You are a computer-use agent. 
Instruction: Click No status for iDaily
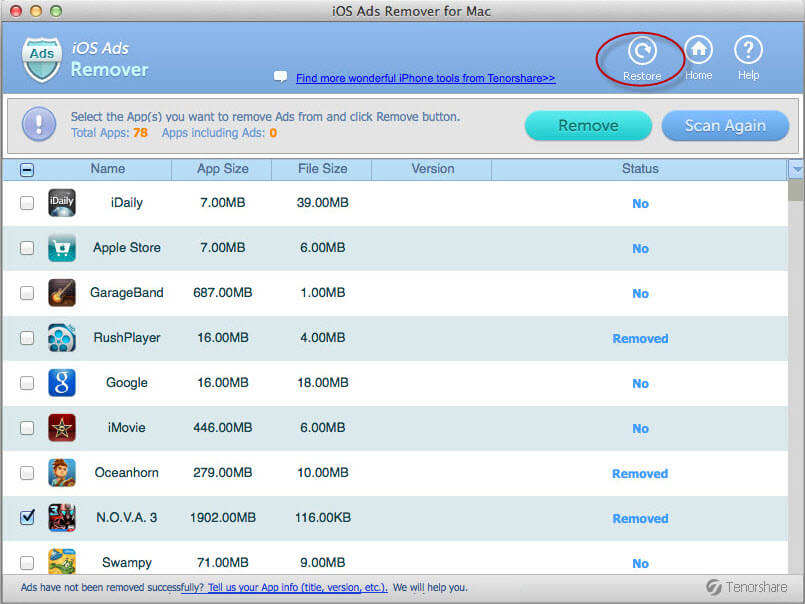coord(640,204)
